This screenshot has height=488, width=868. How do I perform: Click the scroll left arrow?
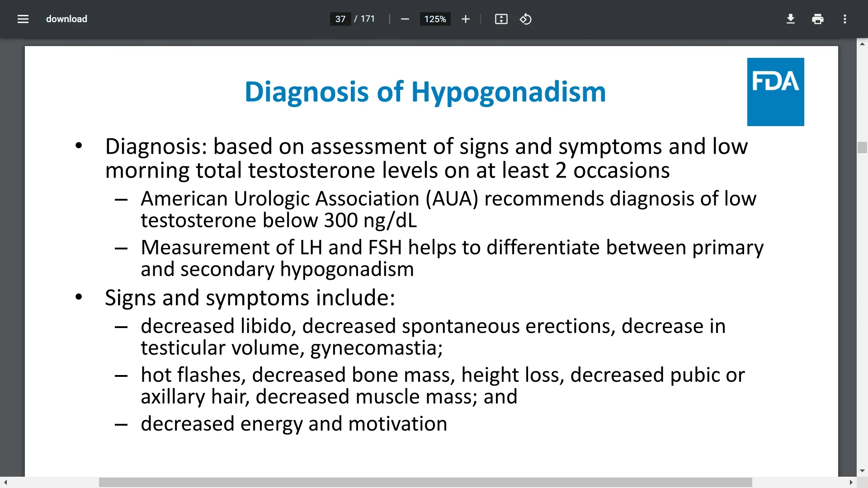coord(5,482)
